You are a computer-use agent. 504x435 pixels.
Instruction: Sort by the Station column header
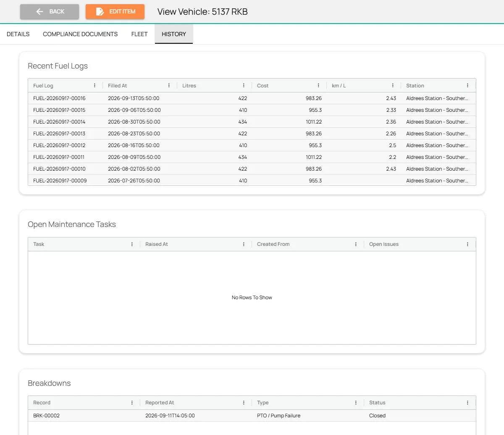(x=415, y=86)
